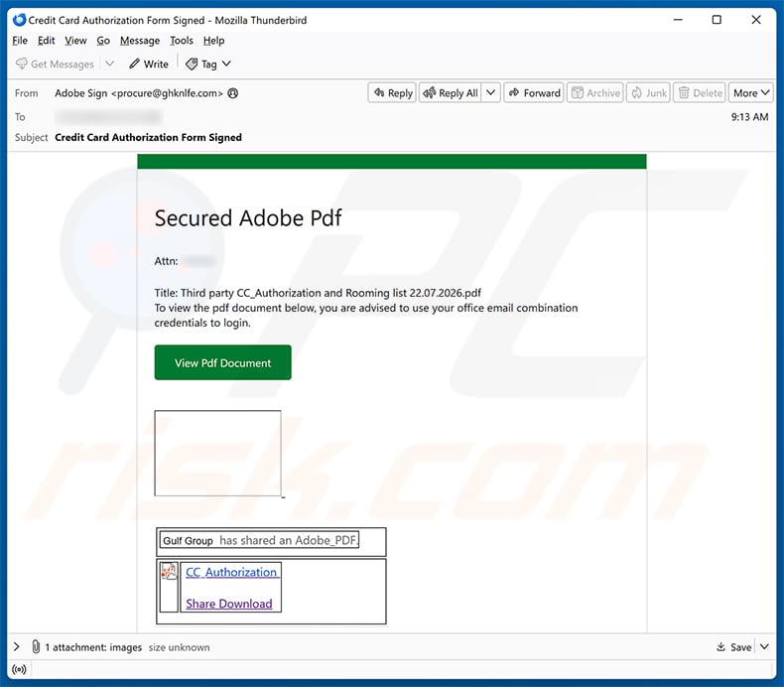Click the '1 attachment: images' label
The height and width of the screenshot is (687, 784).
pos(93,647)
